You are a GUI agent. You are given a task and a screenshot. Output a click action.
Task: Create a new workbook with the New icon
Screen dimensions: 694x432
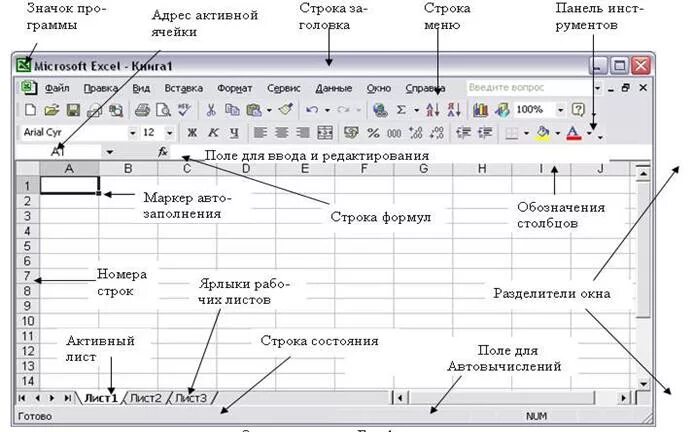coord(30,109)
